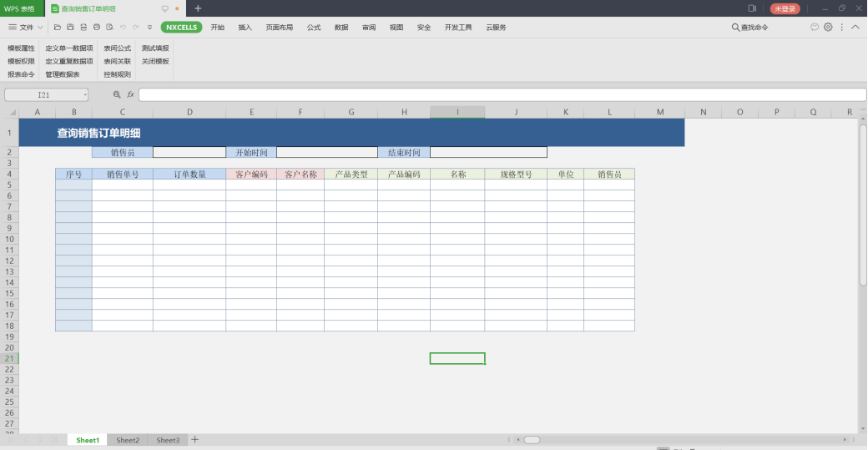The height and width of the screenshot is (450, 868).
Task: Click the 测试填报 button in ribbon
Action: 155,48
